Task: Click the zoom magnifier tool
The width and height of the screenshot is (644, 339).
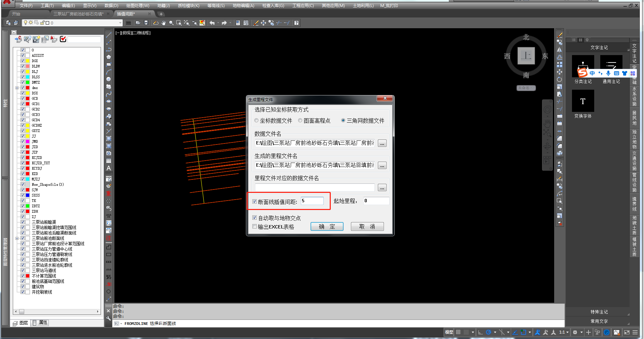Action: coord(171,23)
